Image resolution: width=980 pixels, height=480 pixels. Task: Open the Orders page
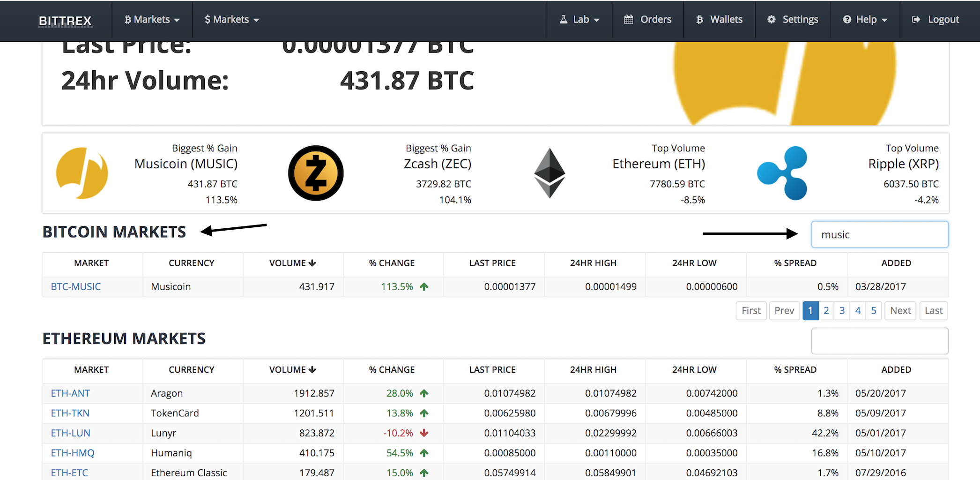(x=648, y=20)
